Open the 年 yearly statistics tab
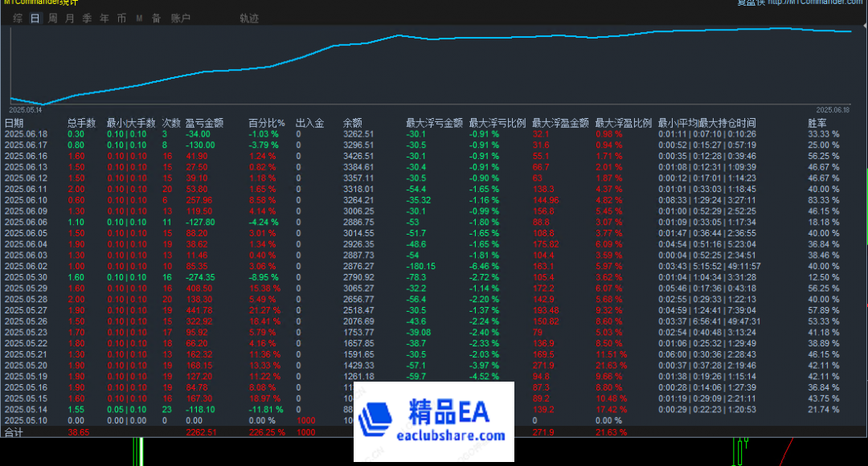The image size is (868, 466). (x=104, y=18)
